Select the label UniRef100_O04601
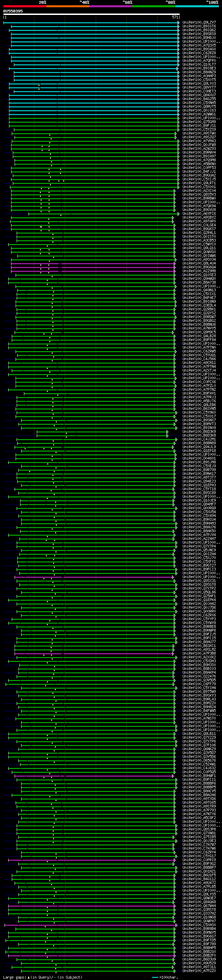This screenshot has height=980, width=222. (x=199, y=459)
